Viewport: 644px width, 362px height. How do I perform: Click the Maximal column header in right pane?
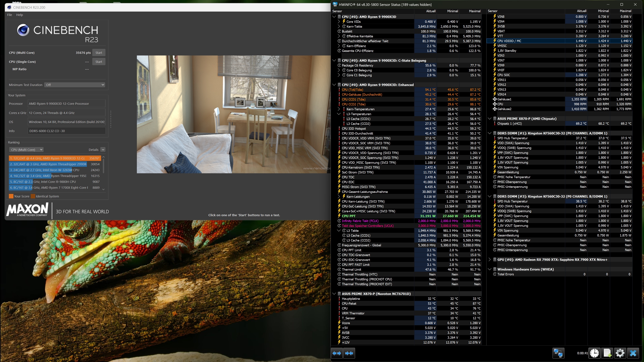(626, 11)
